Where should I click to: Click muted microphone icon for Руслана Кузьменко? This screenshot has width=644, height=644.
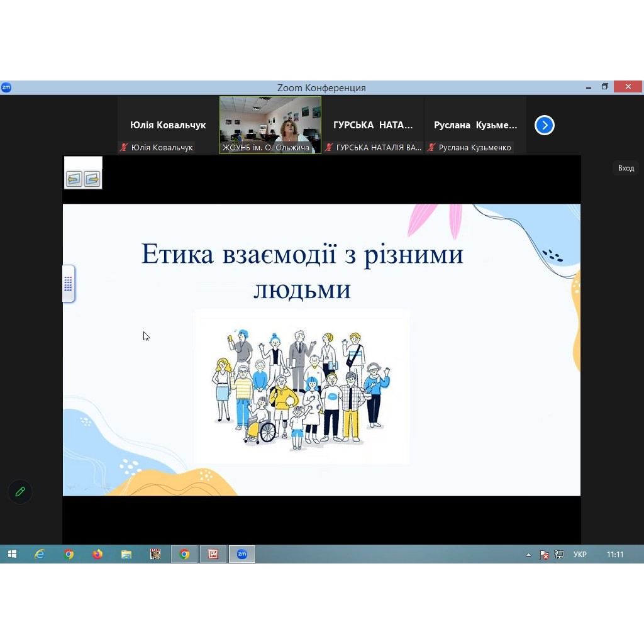pos(431,148)
